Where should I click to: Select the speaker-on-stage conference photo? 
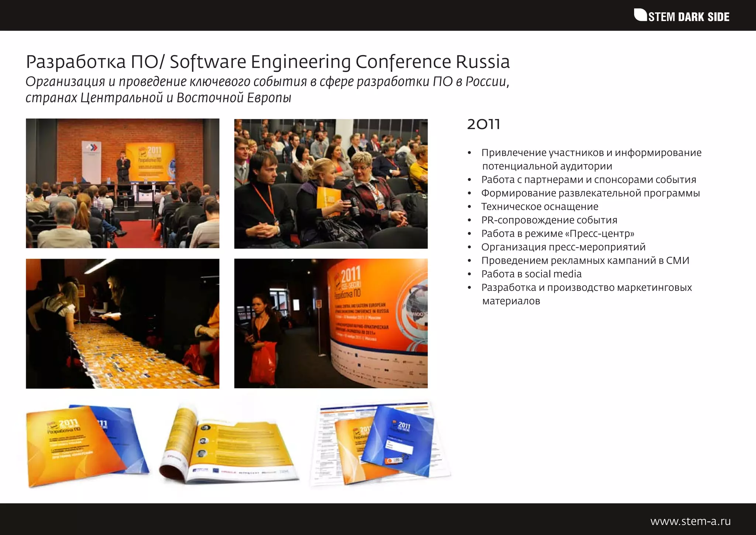123,183
